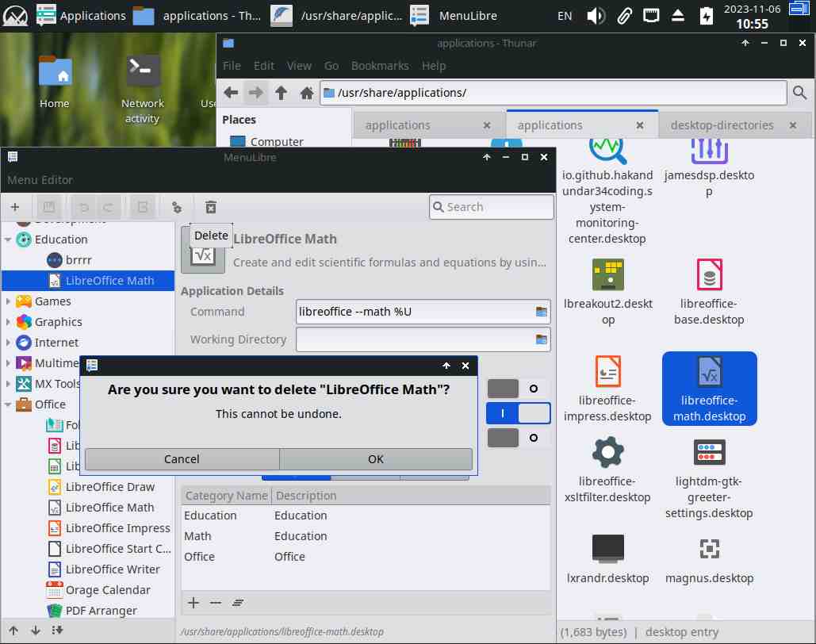This screenshot has width=816, height=644.
Task: Open the Bookmarks menu in Thunar
Action: click(380, 66)
